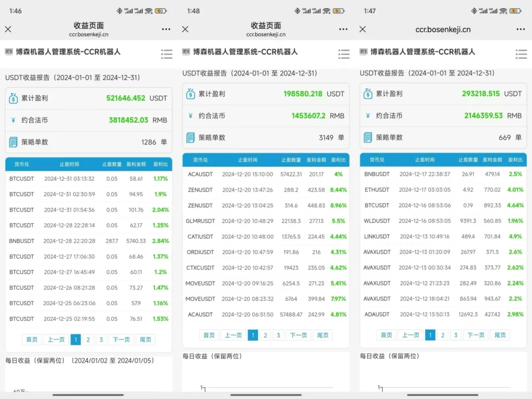Screen dimensions: 532x399
Task: Open three-dot menu in left 1:46 panel
Action: click(166, 29)
